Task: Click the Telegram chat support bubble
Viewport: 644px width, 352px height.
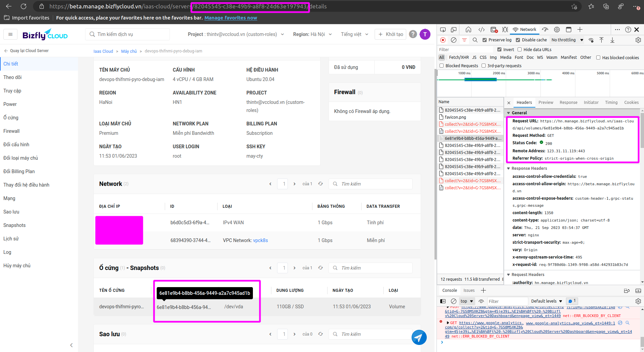Action: coord(419,337)
